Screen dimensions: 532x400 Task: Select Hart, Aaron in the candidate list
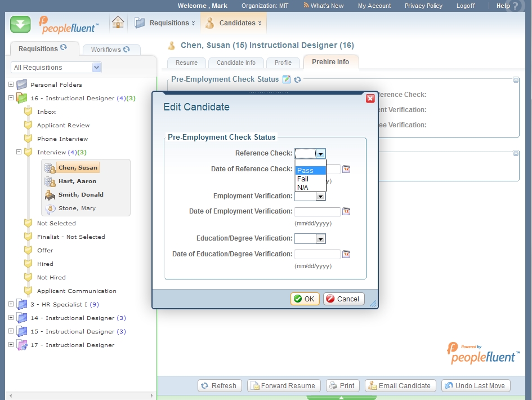click(77, 181)
